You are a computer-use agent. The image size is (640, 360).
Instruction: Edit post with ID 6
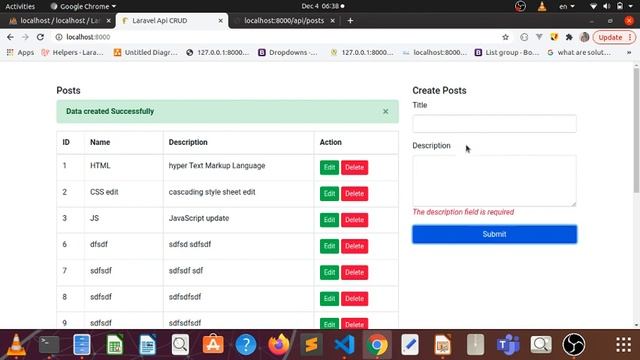[329, 246]
